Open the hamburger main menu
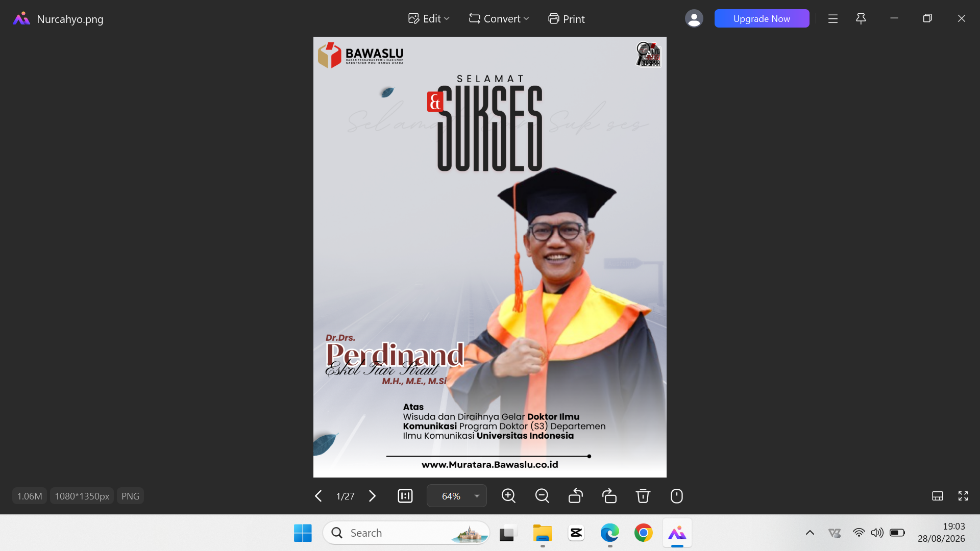This screenshot has width=980, height=551. [833, 19]
